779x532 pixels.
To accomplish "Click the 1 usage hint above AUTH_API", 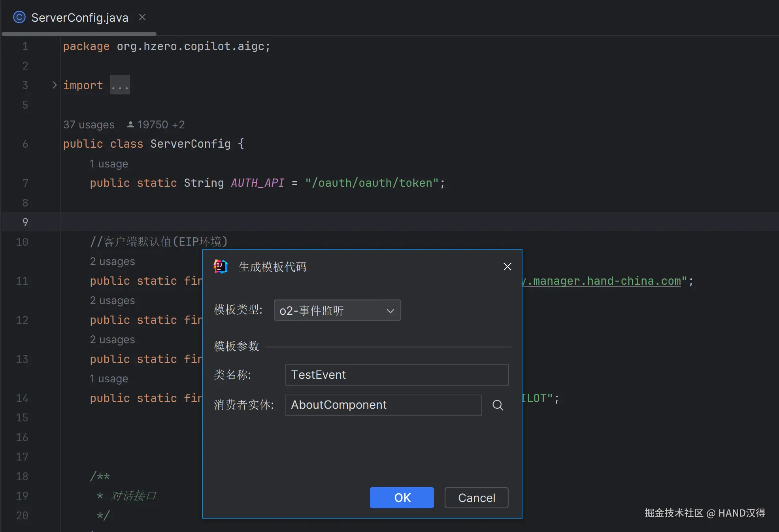I will pos(109,164).
